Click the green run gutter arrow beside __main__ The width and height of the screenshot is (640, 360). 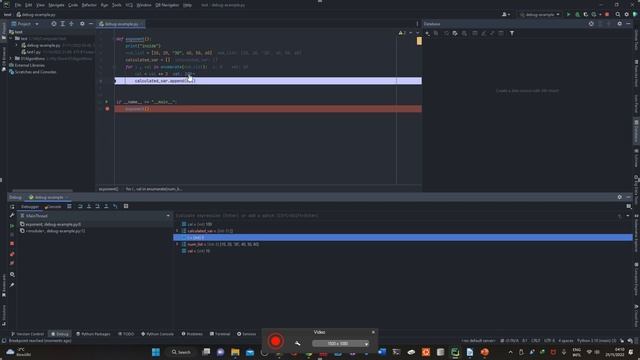107,102
